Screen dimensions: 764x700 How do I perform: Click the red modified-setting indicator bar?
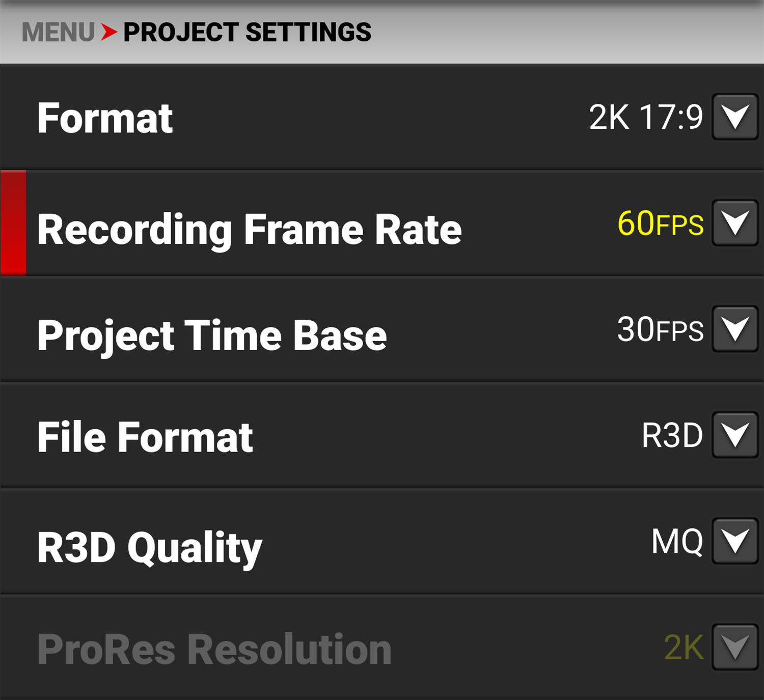[13, 222]
